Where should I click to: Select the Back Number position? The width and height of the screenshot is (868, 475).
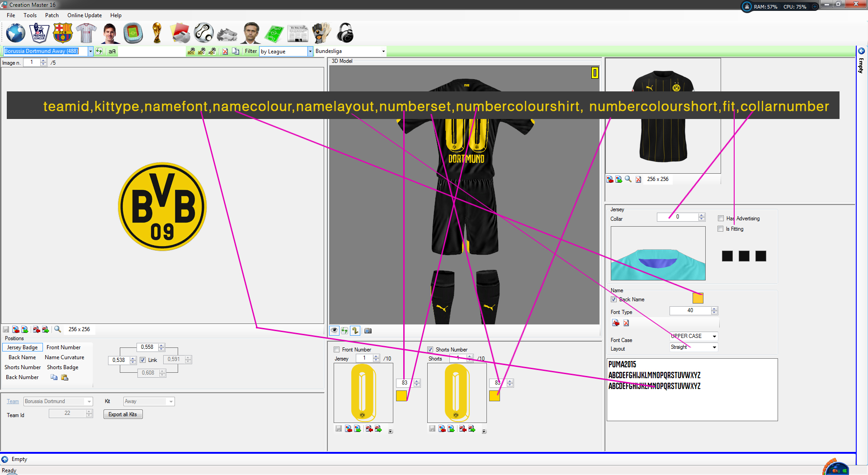(x=22, y=377)
